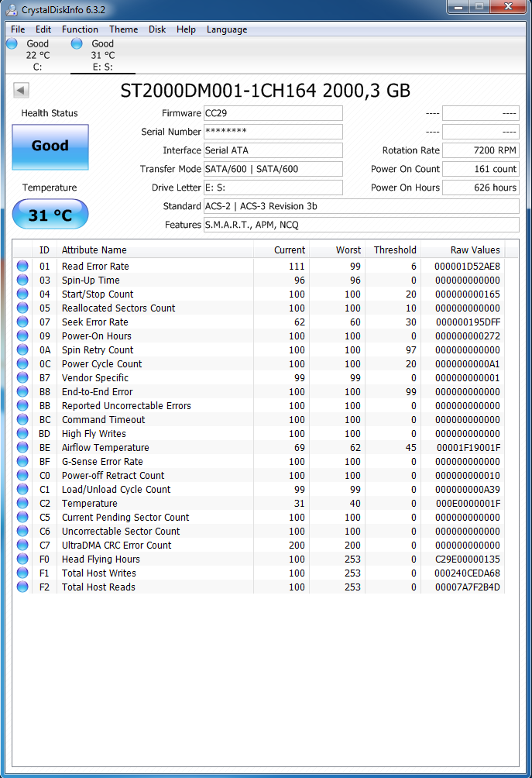
Task: Go to previous disk with arrow button
Action: click(21, 91)
